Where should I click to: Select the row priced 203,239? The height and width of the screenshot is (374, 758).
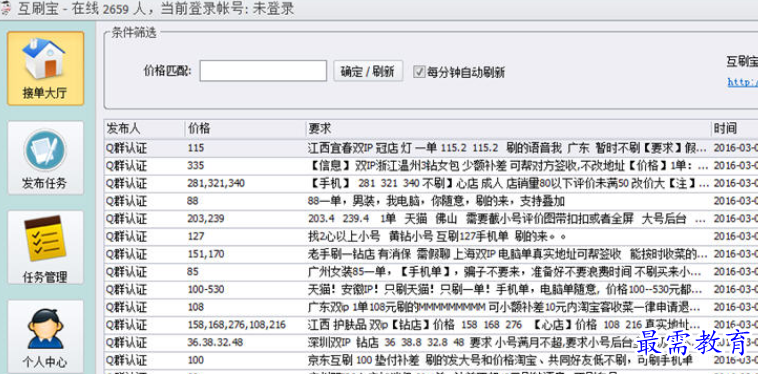tap(431, 219)
